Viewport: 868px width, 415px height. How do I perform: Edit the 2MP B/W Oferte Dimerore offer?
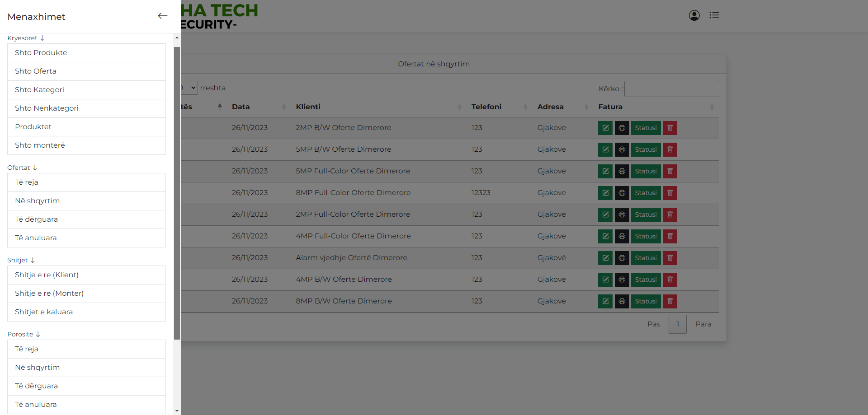[x=605, y=128]
